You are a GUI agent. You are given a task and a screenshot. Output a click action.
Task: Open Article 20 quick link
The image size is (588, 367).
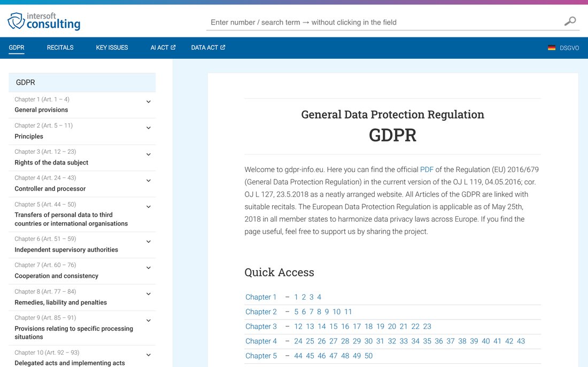tap(392, 326)
